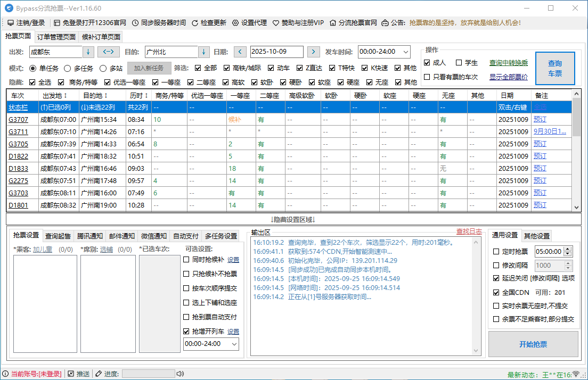Click the next-day date arrow button
The image size is (588, 380).
point(313,52)
